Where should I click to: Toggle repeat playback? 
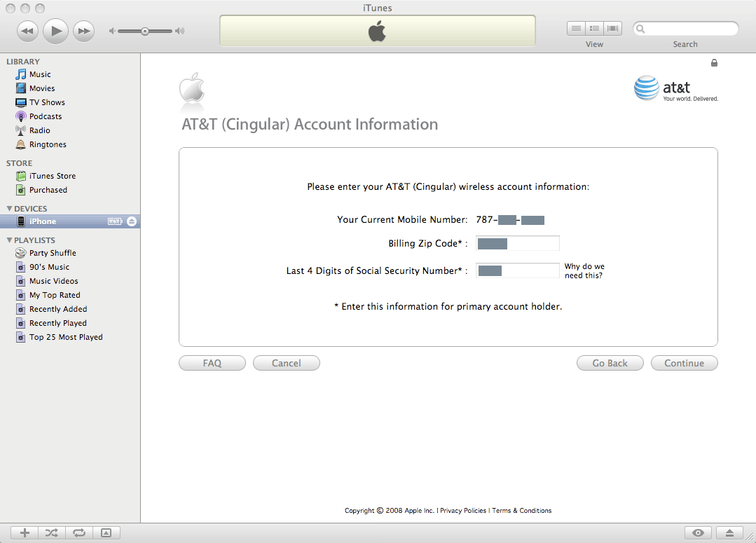tap(79, 532)
